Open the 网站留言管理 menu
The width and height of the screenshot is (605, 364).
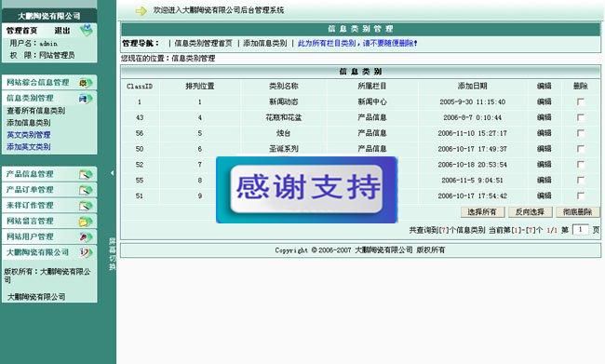click(x=30, y=222)
